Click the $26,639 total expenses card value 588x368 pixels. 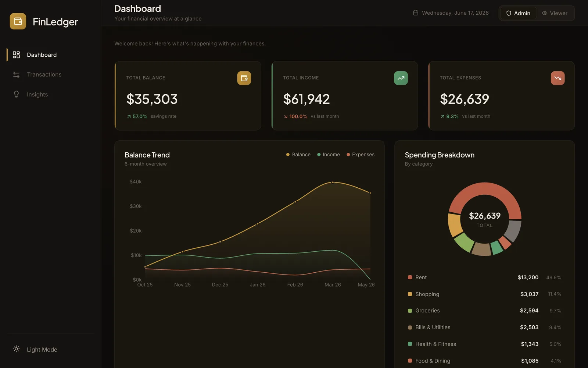pyautogui.click(x=465, y=99)
